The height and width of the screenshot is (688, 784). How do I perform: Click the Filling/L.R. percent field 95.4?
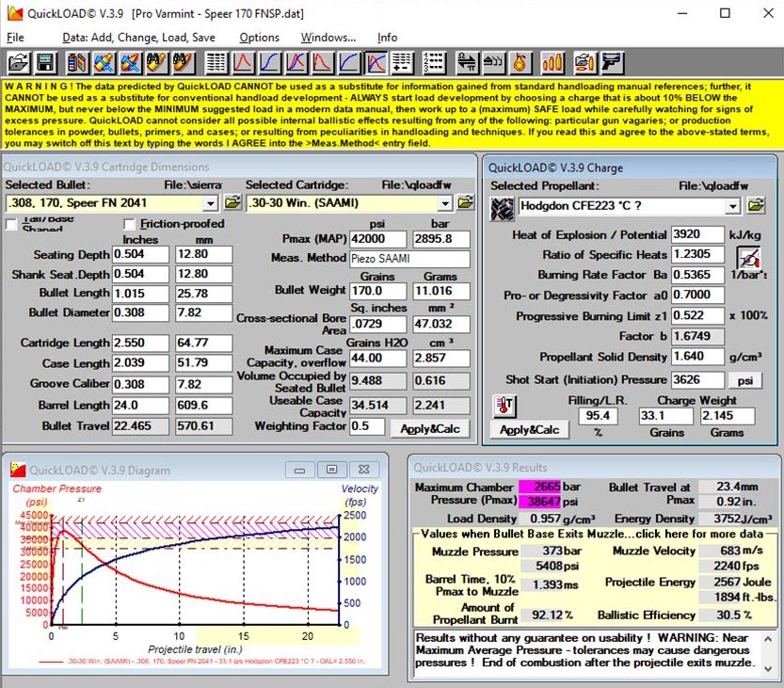click(598, 416)
